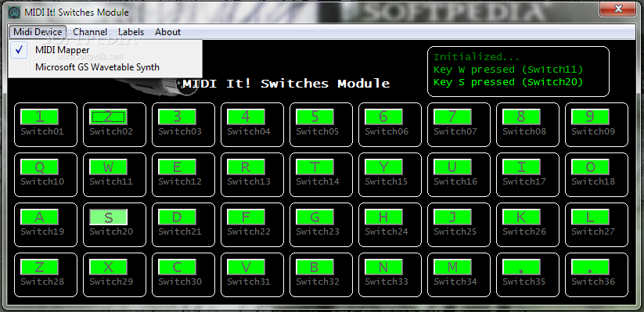This screenshot has width=644, height=312.
Task: Click the Switch20 label text
Action: tap(111, 231)
